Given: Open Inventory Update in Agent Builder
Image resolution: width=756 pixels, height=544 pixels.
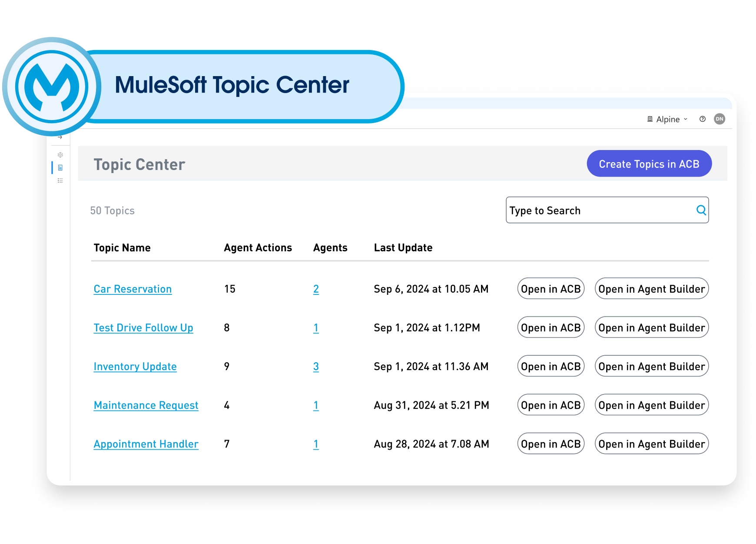Looking at the screenshot, I should click(x=652, y=366).
